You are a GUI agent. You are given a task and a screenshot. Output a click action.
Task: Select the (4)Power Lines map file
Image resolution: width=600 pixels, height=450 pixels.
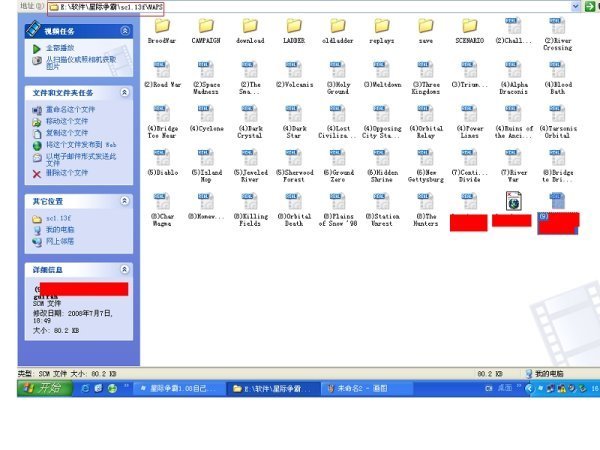coord(470,122)
